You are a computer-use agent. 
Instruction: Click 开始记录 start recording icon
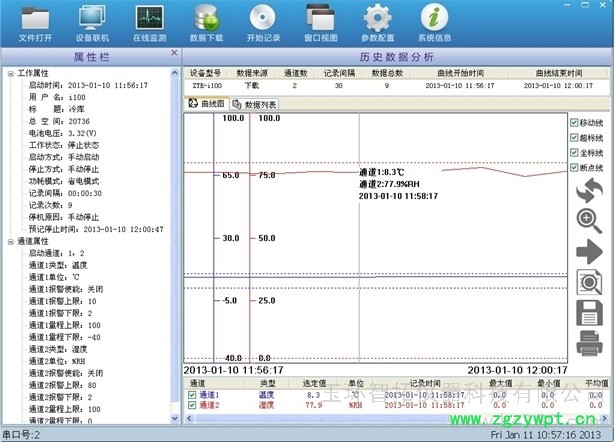coord(262,20)
